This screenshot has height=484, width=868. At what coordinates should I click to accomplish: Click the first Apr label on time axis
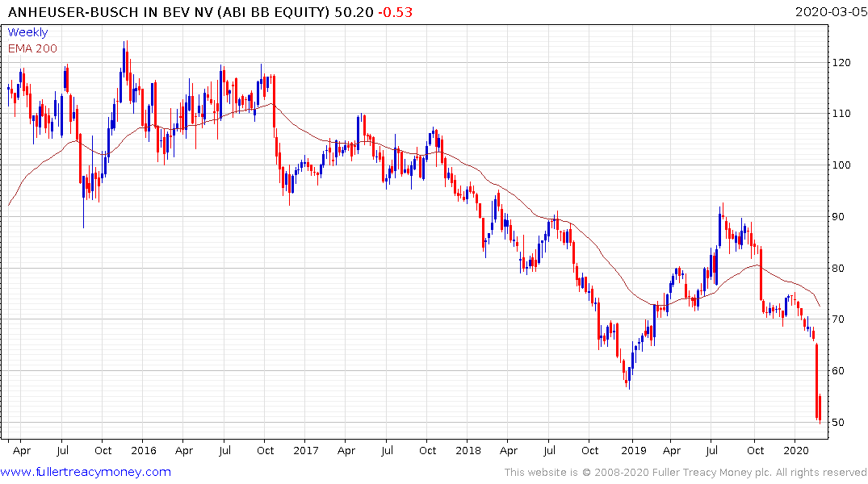click(x=22, y=450)
